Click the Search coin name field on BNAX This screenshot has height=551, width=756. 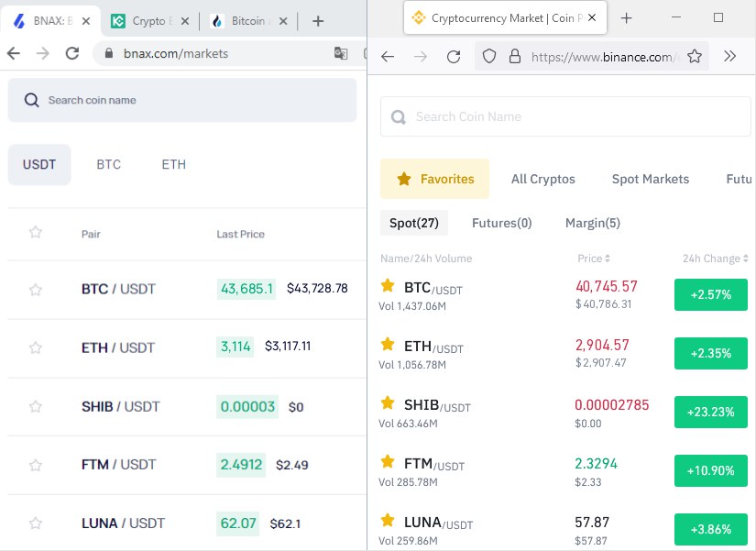tap(182, 100)
